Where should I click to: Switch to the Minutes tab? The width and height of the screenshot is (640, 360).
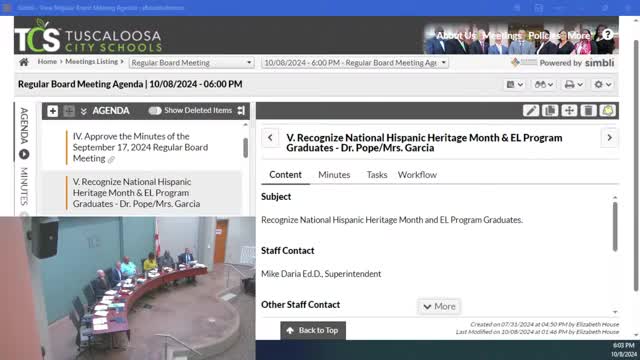334,175
